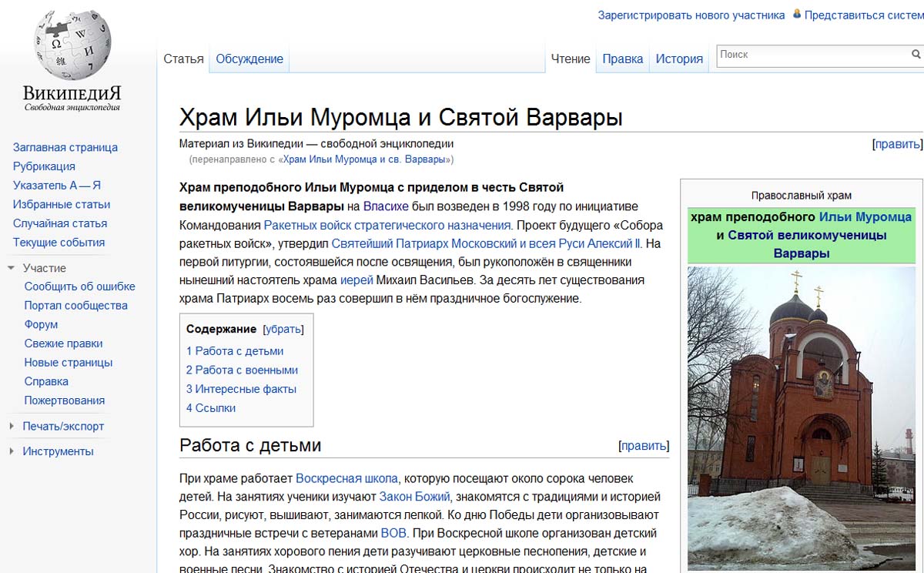Hide contents via убрать link
Screen dimensions: 924x573
283,329
